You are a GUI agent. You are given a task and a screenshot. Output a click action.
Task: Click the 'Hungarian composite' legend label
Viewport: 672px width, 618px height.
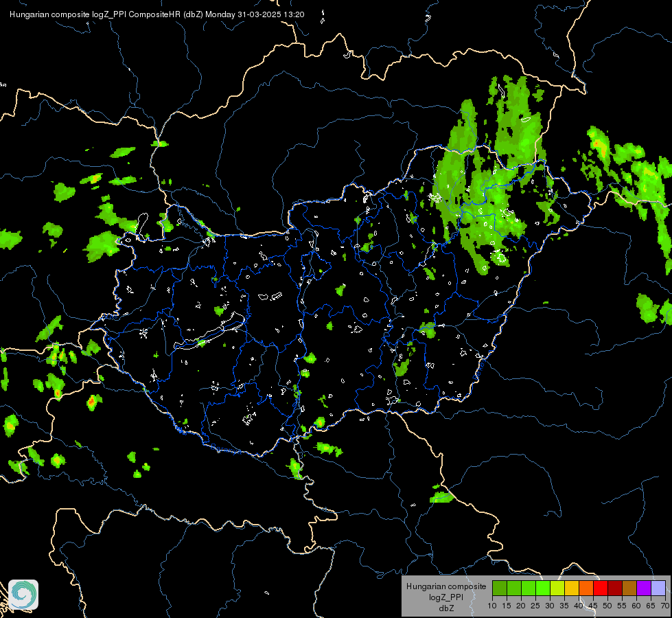coord(446,586)
